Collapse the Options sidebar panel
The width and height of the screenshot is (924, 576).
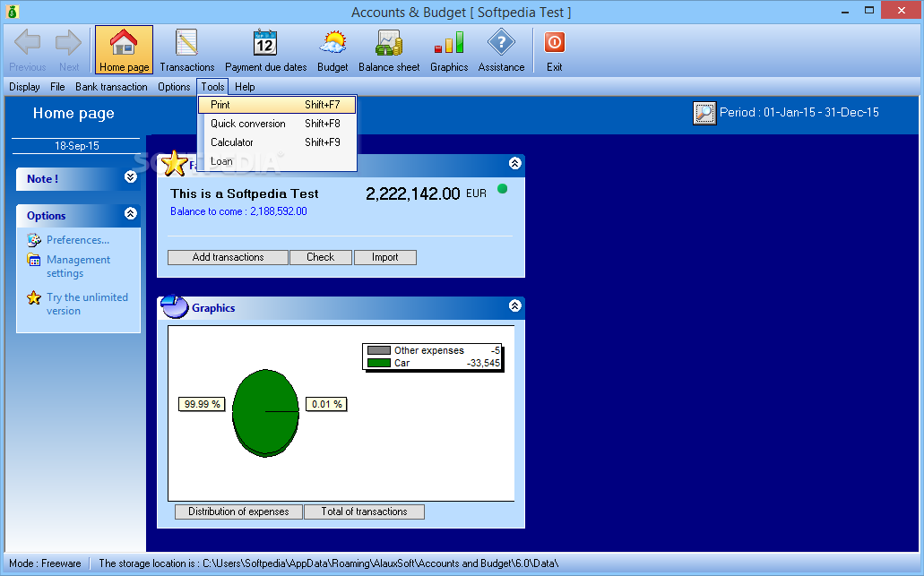point(131,213)
